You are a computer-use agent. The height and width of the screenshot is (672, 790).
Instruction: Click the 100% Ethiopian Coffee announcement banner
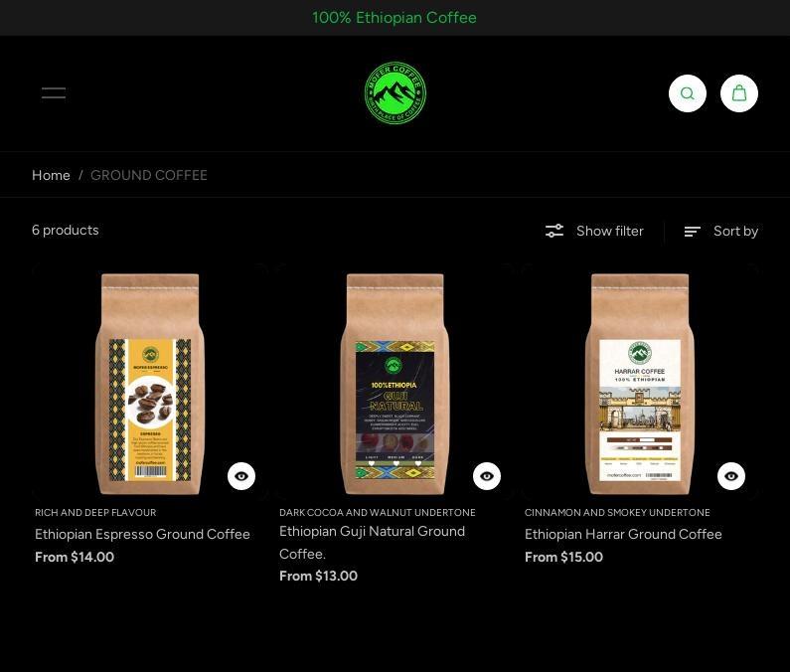click(x=395, y=18)
